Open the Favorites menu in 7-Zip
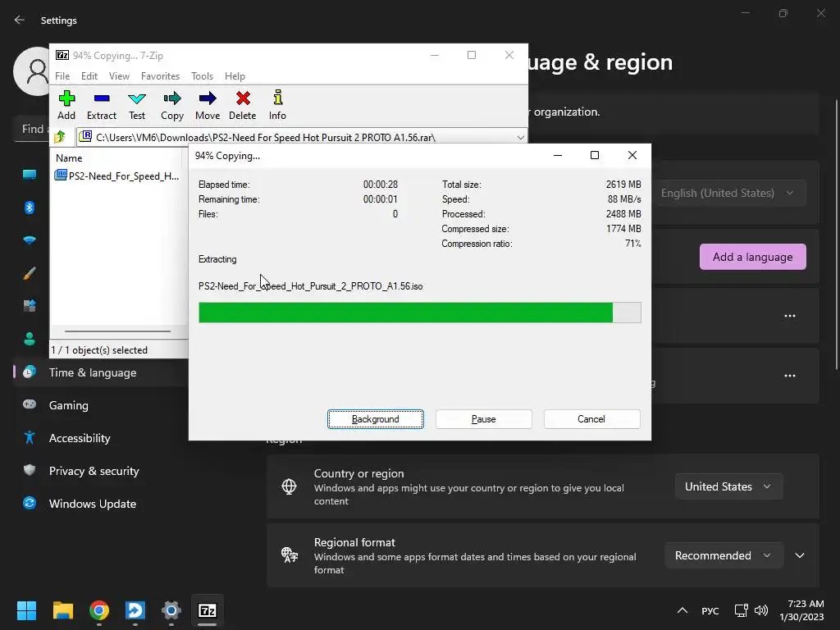The image size is (840, 630). click(160, 76)
